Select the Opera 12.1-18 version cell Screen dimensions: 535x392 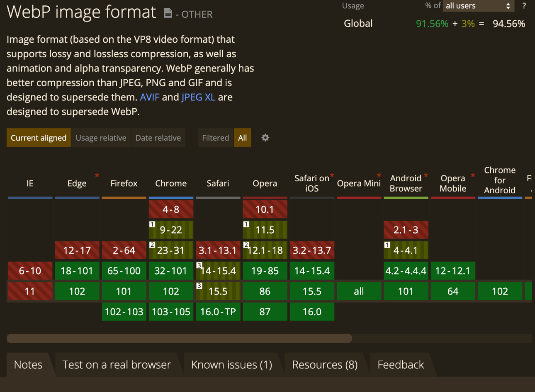coord(265,250)
